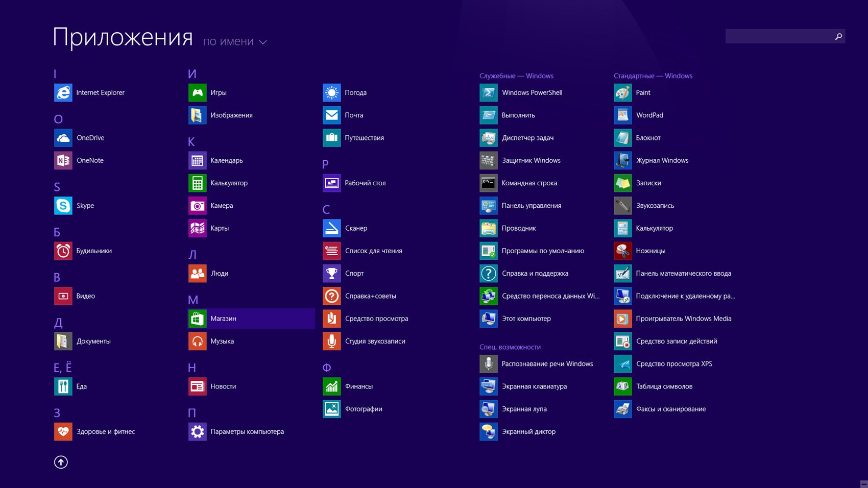Open the Документы folder icon
The image size is (868, 488).
63,341
